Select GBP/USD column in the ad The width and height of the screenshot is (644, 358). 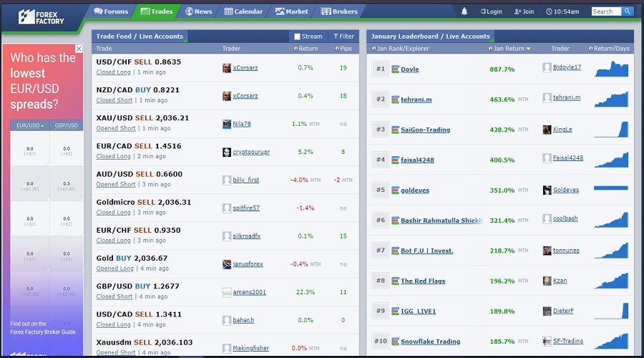point(66,125)
